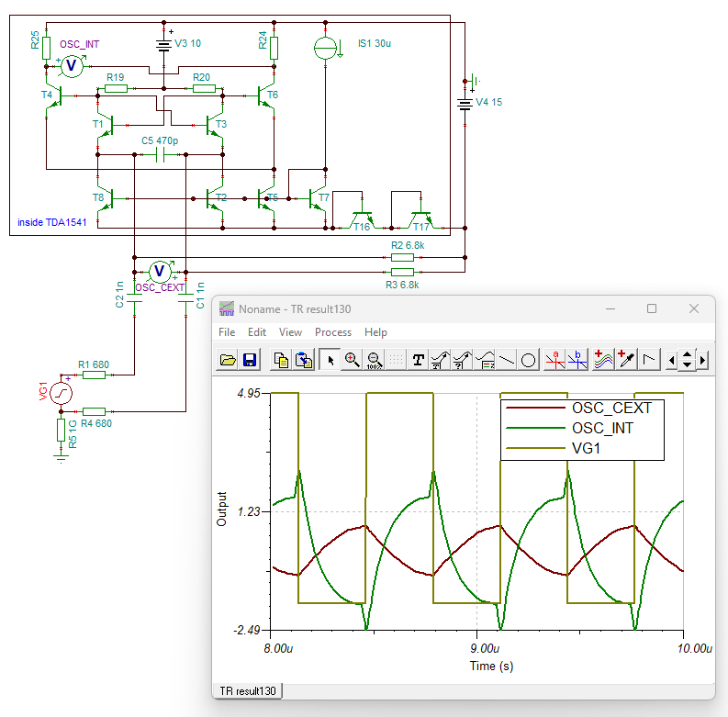Select capacitor C2 1n symbol
This screenshot has width=728, height=717.
tap(134, 297)
